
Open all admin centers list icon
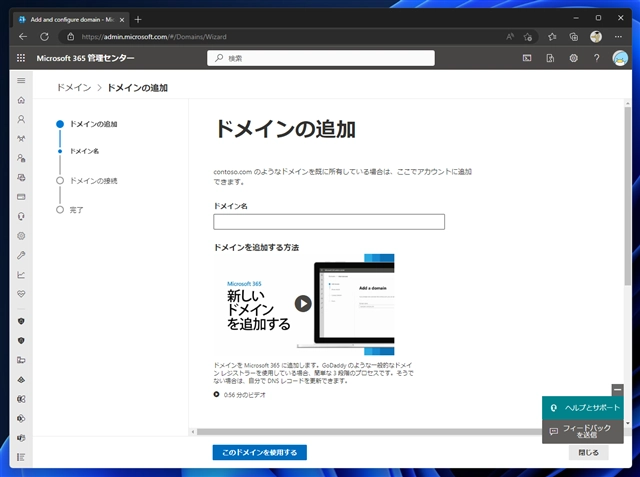tap(21, 457)
